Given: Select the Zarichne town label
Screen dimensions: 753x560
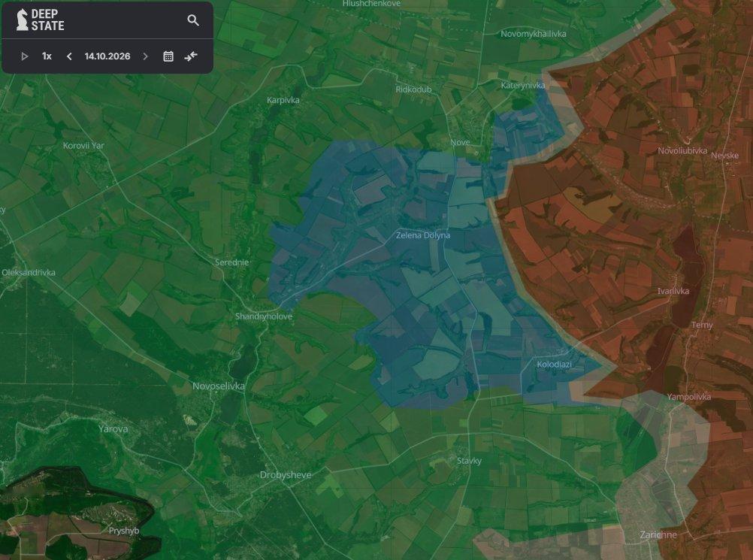Looking at the screenshot, I should [658, 535].
